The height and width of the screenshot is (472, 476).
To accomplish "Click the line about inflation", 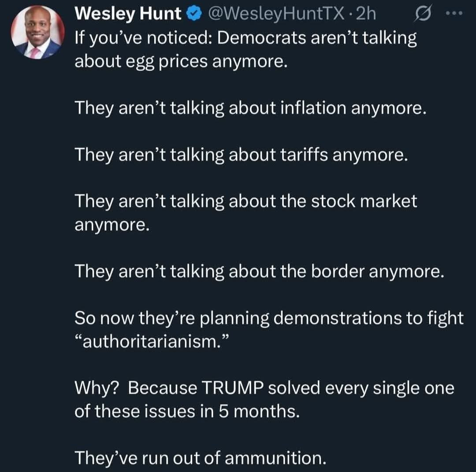I will (x=250, y=108).
